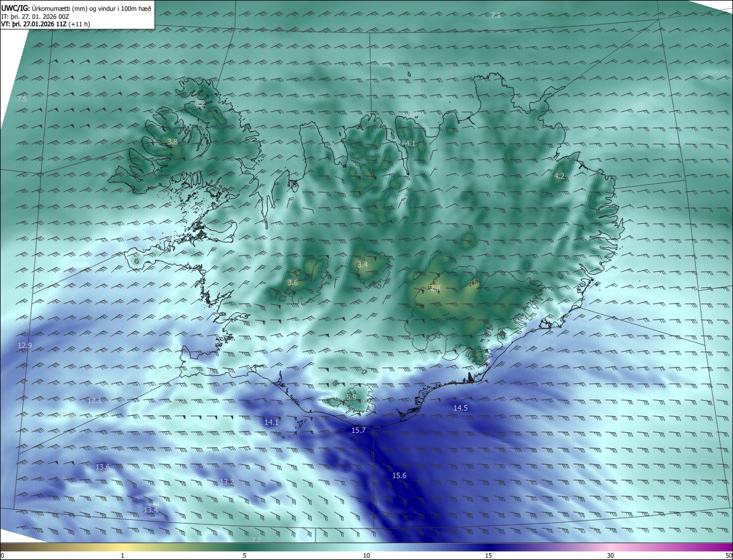Click the 7.1 value label at the top edge
Image resolution: width=733 pixels, height=560 pixels.
(496, 15)
